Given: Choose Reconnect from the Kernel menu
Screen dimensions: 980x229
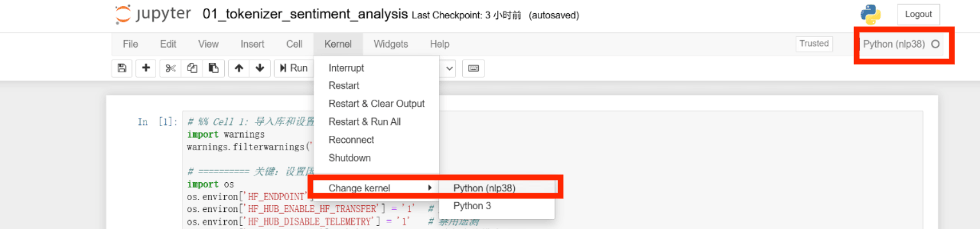Looking at the screenshot, I should point(376,140).
